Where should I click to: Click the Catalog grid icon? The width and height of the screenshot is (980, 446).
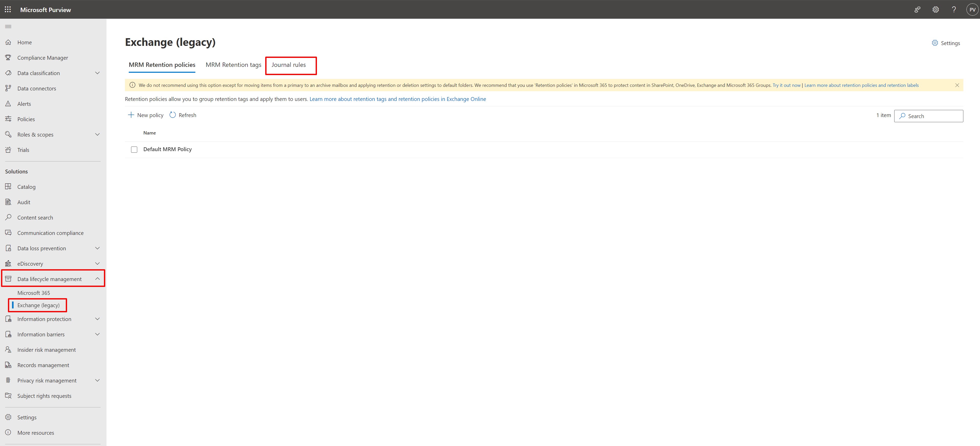(x=8, y=186)
